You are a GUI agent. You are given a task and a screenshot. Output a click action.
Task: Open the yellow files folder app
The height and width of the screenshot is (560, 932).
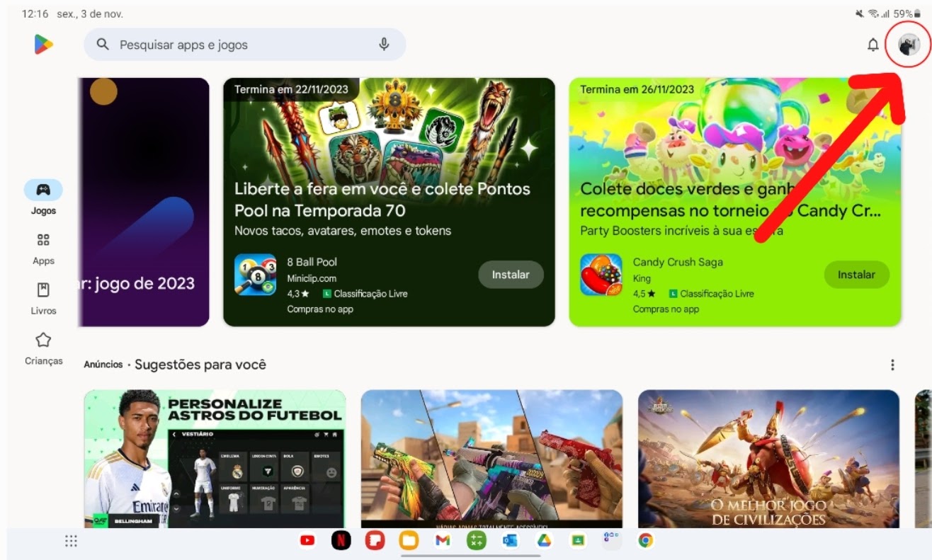pyautogui.click(x=409, y=541)
